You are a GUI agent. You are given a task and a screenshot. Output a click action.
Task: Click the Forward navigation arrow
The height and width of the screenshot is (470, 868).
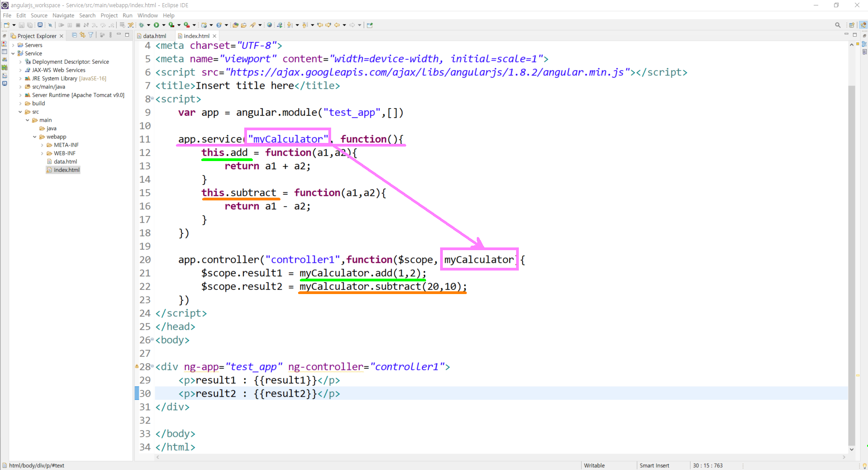click(352, 25)
